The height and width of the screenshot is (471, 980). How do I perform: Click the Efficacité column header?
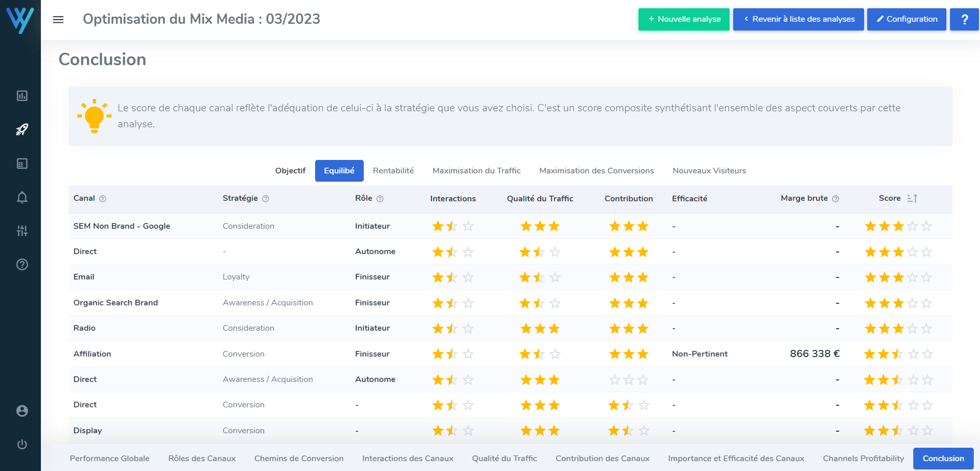(x=689, y=199)
